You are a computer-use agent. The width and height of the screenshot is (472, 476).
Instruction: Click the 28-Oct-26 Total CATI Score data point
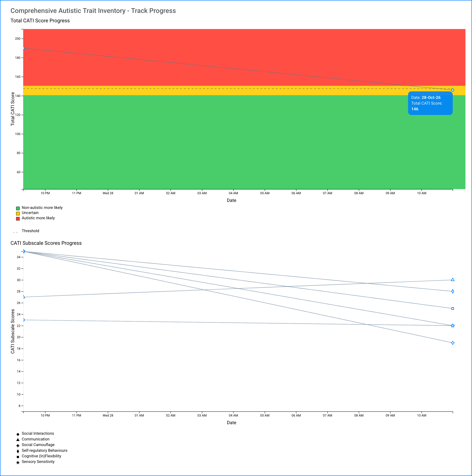click(x=453, y=90)
